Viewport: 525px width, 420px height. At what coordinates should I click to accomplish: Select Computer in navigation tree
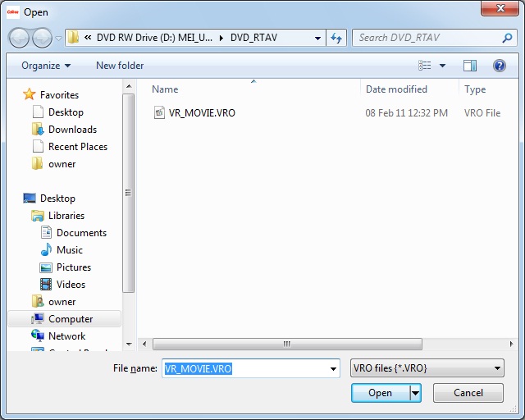pyautogui.click(x=64, y=319)
